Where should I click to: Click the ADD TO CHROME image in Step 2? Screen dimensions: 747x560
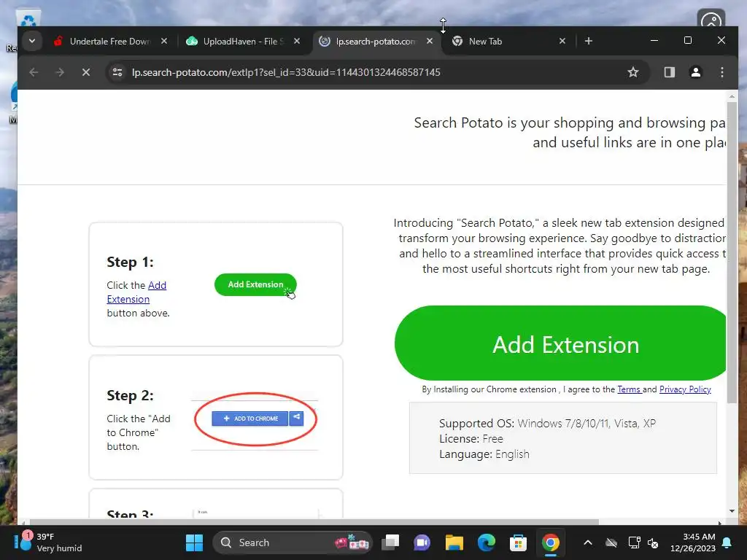click(x=258, y=419)
